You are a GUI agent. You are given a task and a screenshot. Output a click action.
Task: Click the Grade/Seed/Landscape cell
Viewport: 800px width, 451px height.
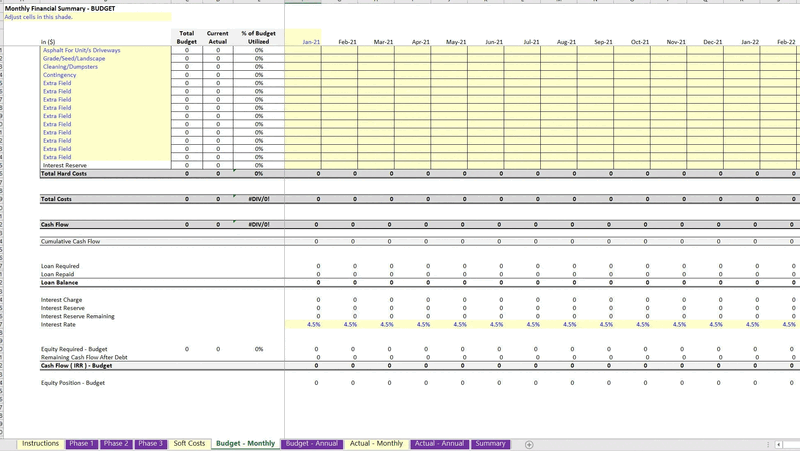[x=73, y=58]
